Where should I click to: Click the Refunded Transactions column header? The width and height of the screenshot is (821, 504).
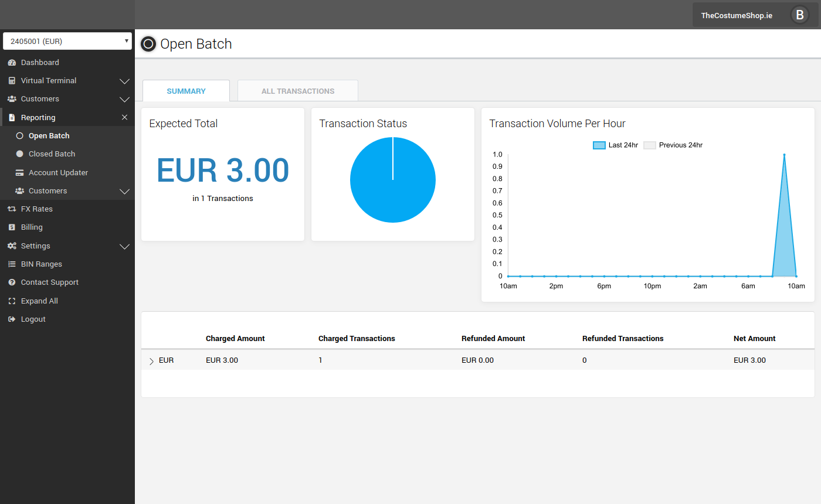(623, 339)
